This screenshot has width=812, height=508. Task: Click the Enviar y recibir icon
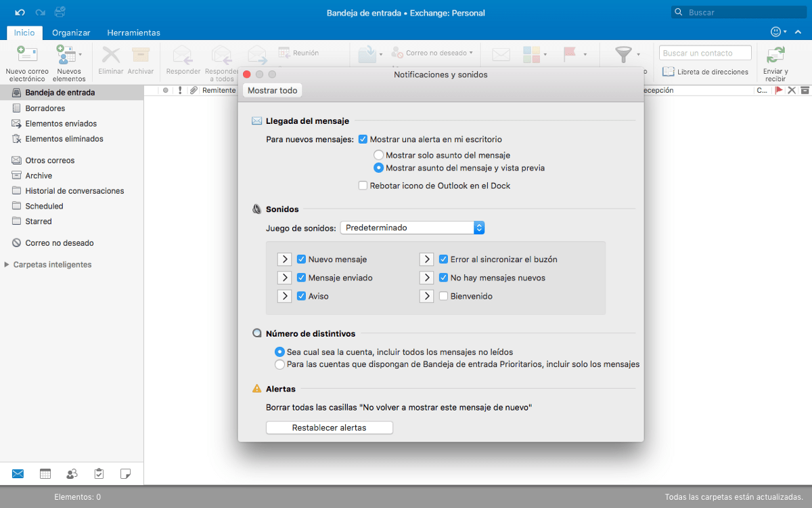(x=775, y=56)
